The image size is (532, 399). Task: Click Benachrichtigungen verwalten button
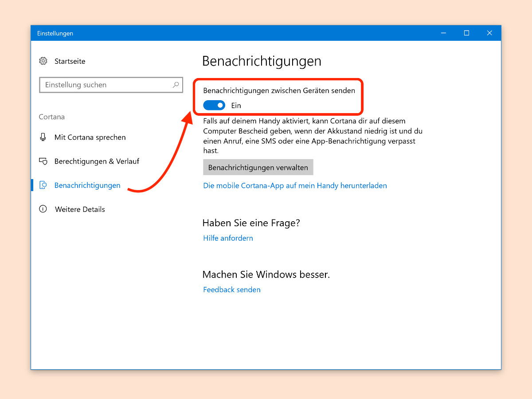(258, 168)
